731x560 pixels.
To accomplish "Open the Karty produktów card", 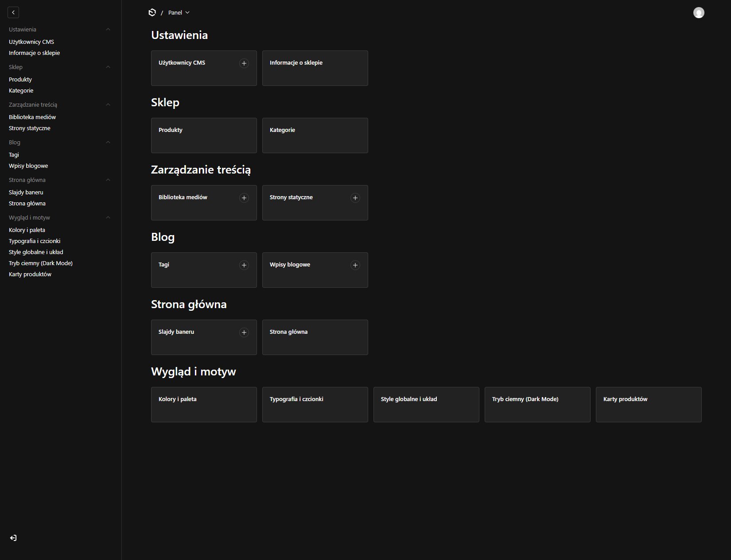I will coord(649,405).
